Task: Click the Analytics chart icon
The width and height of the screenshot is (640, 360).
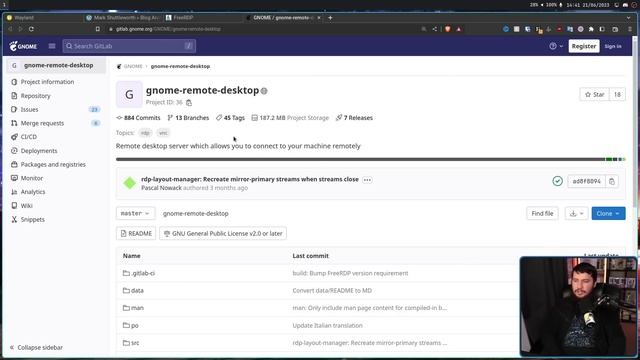Action: pos(14,192)
